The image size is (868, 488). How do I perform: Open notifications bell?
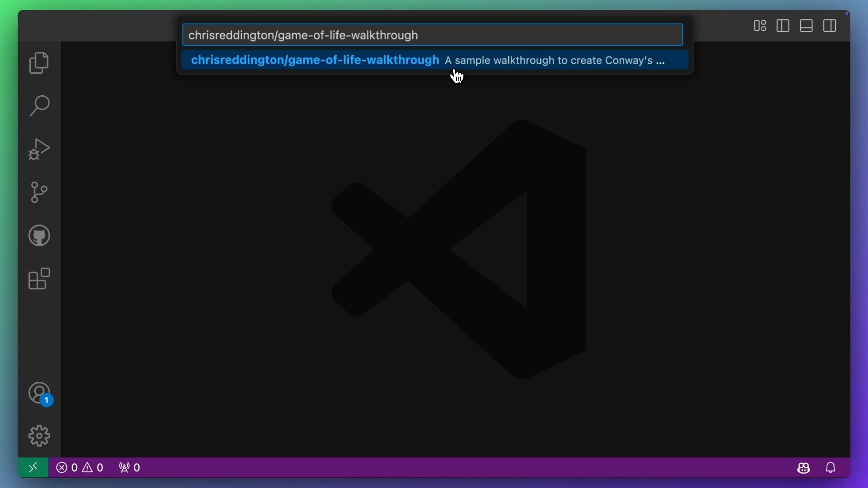[831, 468]
